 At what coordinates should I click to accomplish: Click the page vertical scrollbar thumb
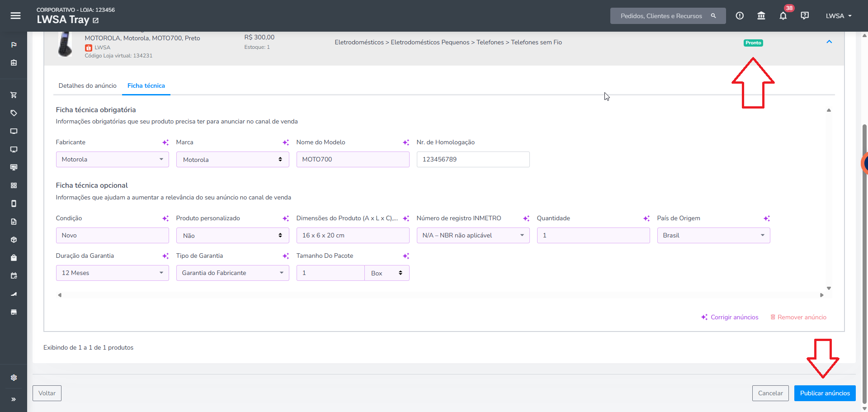(864, 264)
